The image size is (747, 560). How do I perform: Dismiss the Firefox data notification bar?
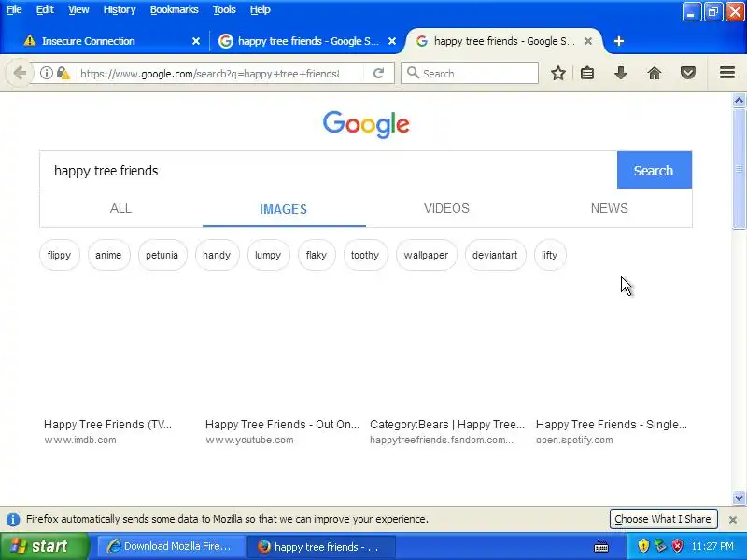click(x=733, y=520)
